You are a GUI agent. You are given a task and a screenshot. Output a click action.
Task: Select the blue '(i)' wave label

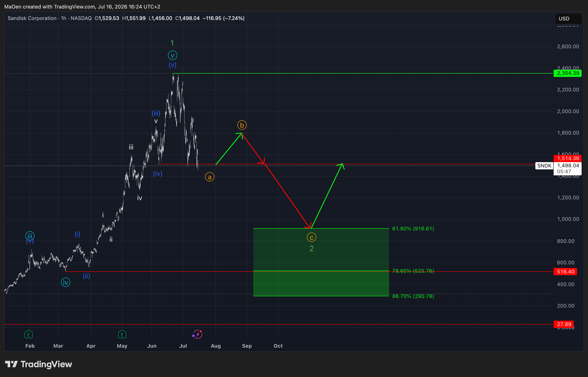click(77, 234)
